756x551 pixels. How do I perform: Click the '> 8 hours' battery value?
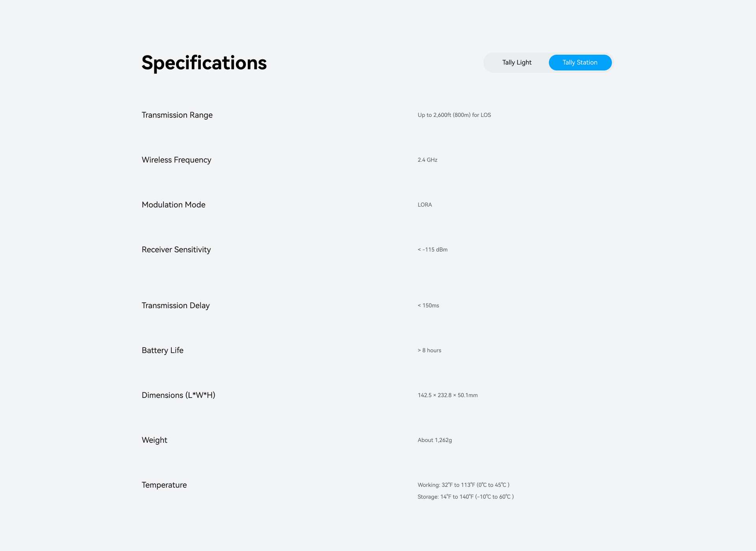pyautogui.click(x=429, y=350)
